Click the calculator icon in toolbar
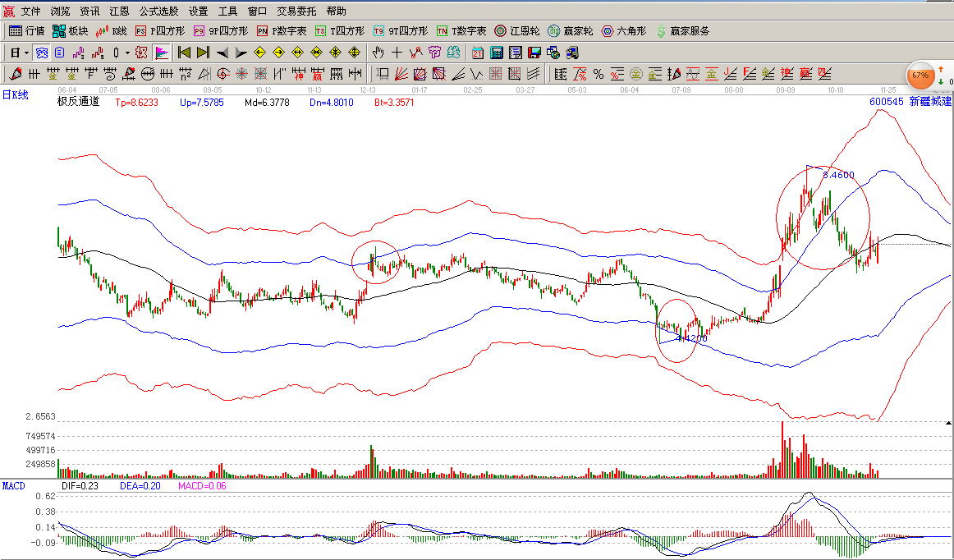954x560 pixels. (x=497, y=53)
